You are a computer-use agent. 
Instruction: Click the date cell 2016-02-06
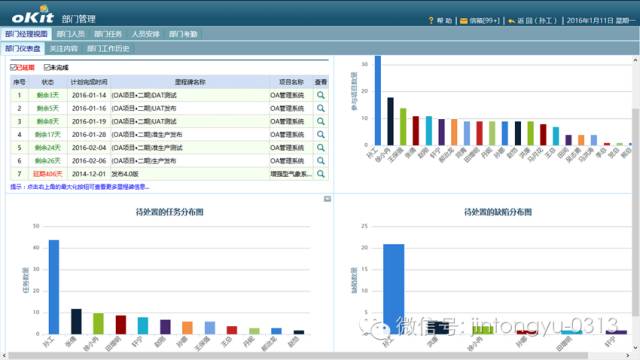pyautogui.click(x=89, y=160)
